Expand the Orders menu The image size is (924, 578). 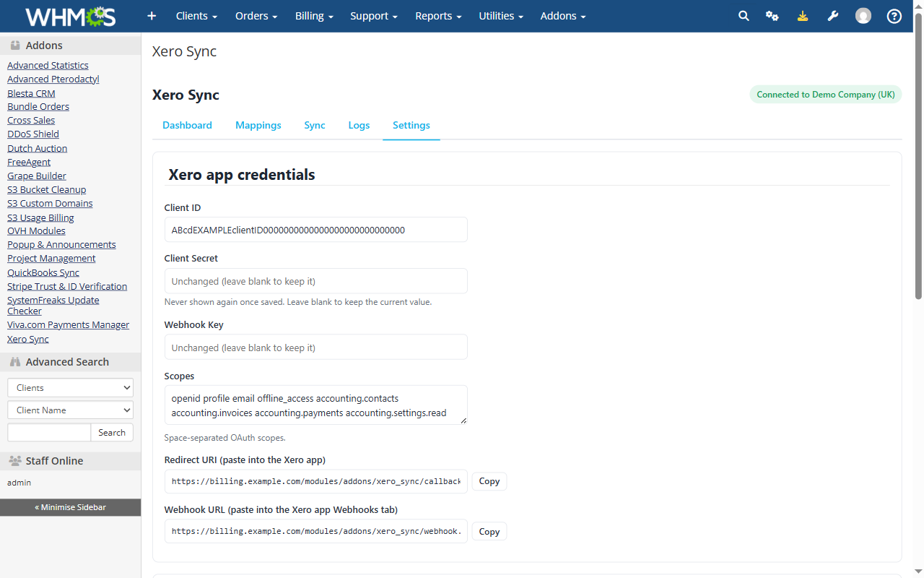point(256,16)
